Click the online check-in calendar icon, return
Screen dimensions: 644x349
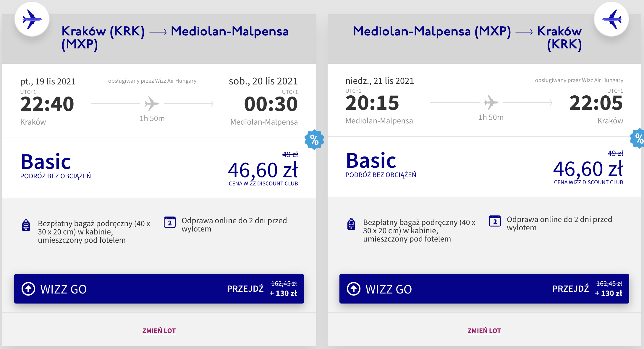tap(495, 221)
